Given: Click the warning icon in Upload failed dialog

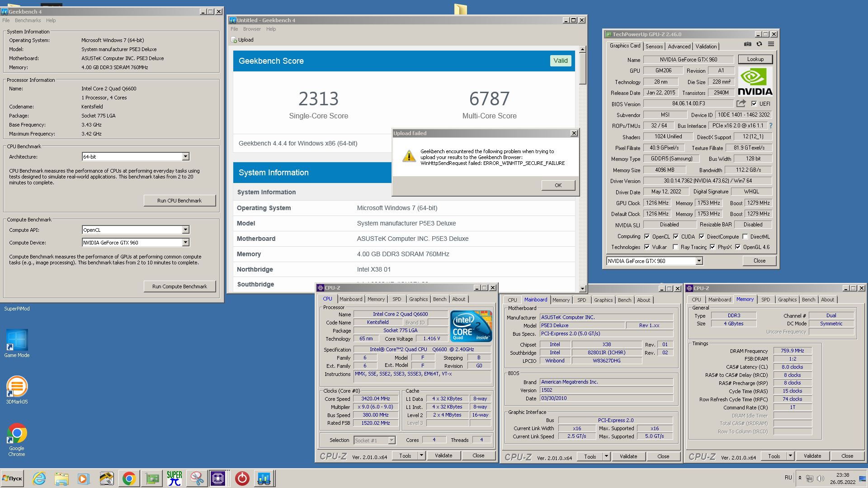Looking at the screenshot, I should tap(409, 156).
